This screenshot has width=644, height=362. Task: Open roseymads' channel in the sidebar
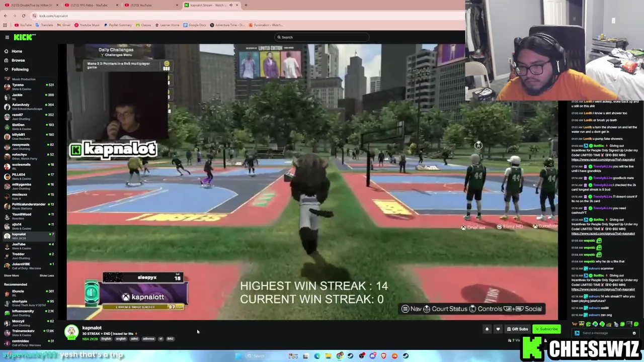28,146
